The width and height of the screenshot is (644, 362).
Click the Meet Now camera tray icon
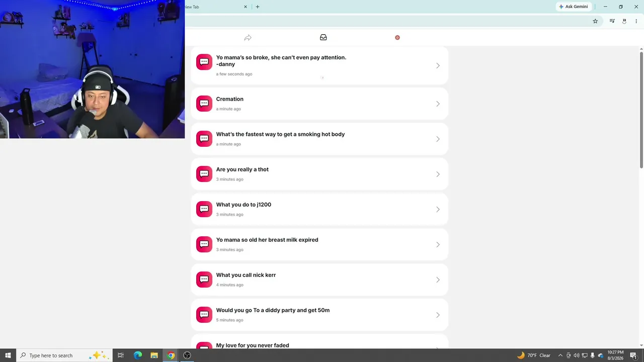click(x=569, y=355)
